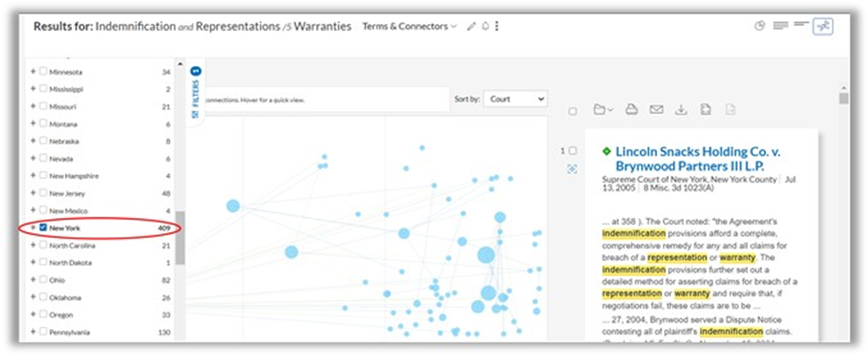Image resolution: width=868 pixels, height=355 pixels.
Task: Tick the checkbox for result number 1
Action: 573,151
